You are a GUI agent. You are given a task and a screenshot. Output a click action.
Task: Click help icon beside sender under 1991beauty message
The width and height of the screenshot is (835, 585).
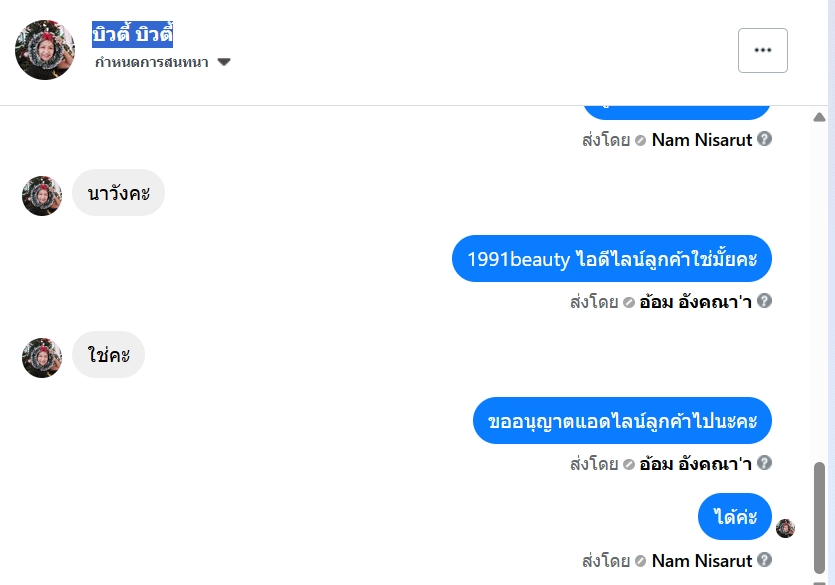pos(765,300)
